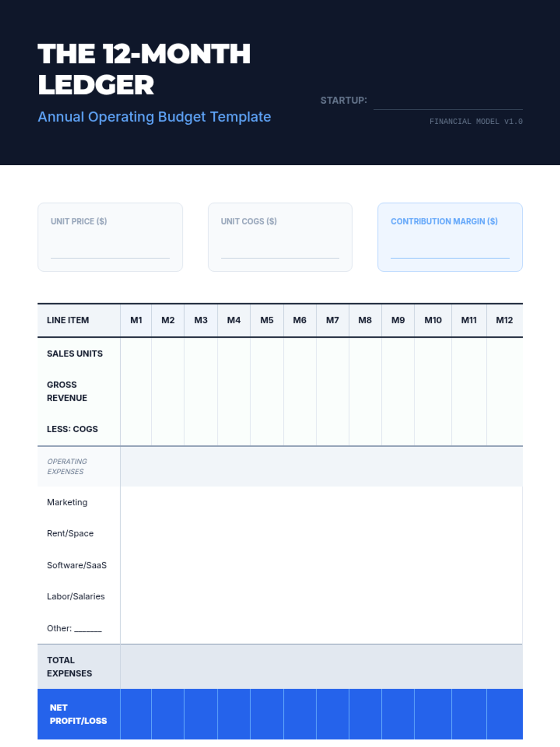560x747 pixels.
Task: Click the GROSS REVENUE row label
Action: (67, 391)
